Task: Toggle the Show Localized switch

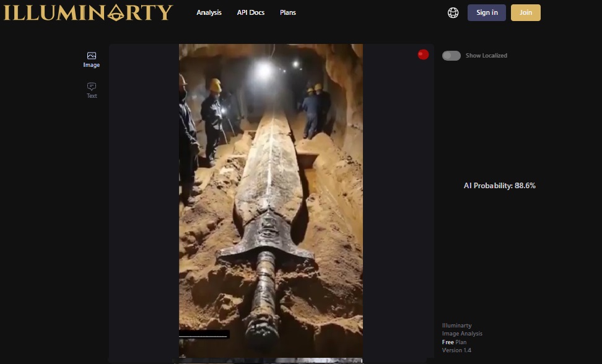Action: [451, 56]
